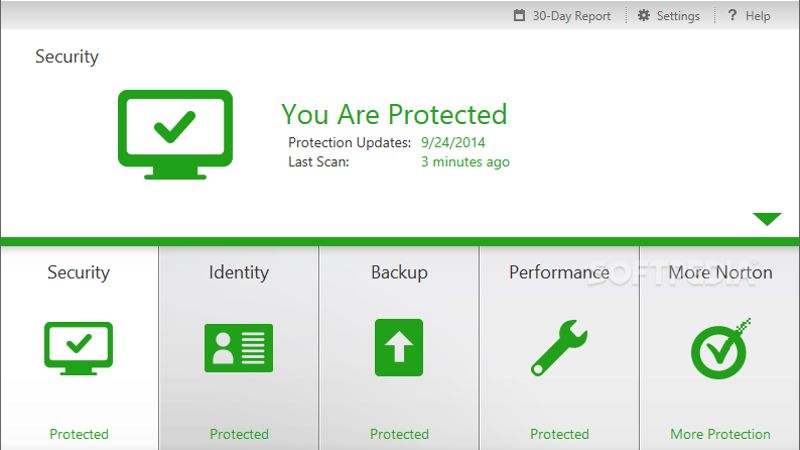Expand the Security panel with the green arrow
The image size is (800, 450).
(767, 219)
